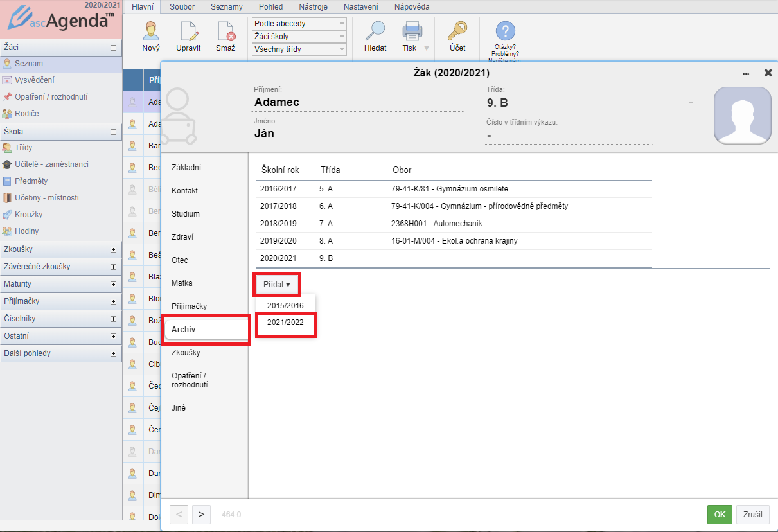Open the three-dots menu in Žák dialog
Screen dimensions: 778x532
tap(746, 73)
